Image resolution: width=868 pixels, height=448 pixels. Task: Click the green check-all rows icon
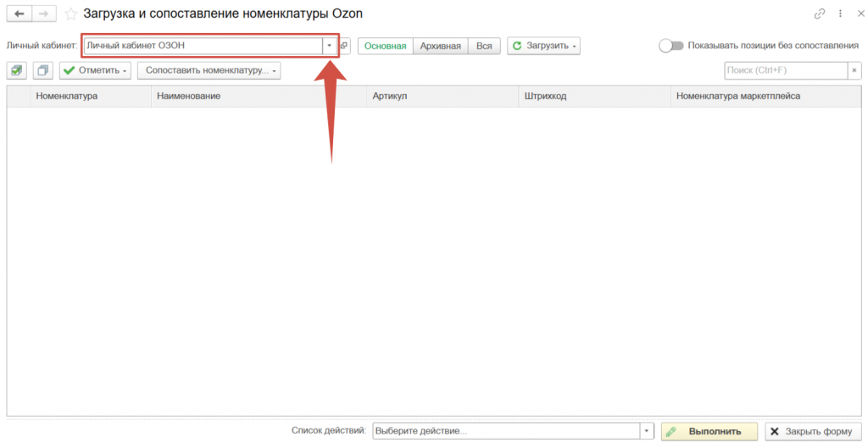tap(18, 70)
